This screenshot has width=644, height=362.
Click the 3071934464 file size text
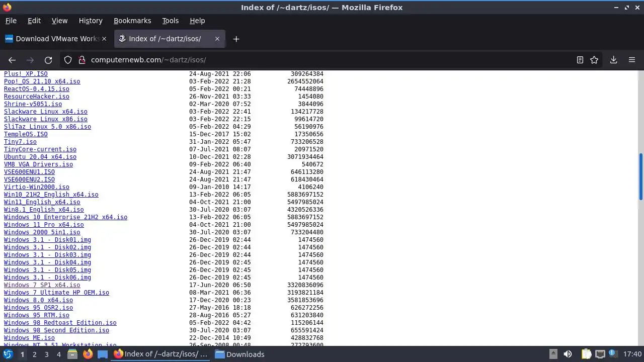click(x=305, y=157)
